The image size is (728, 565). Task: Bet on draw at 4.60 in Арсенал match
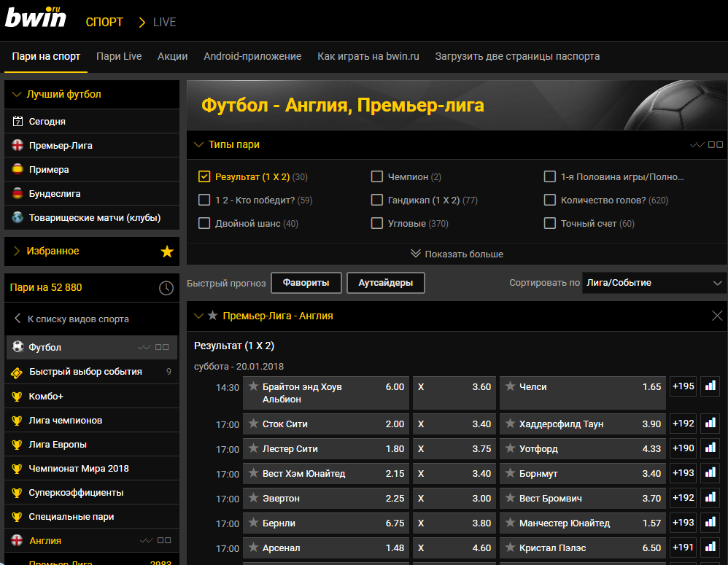(454, 548)
